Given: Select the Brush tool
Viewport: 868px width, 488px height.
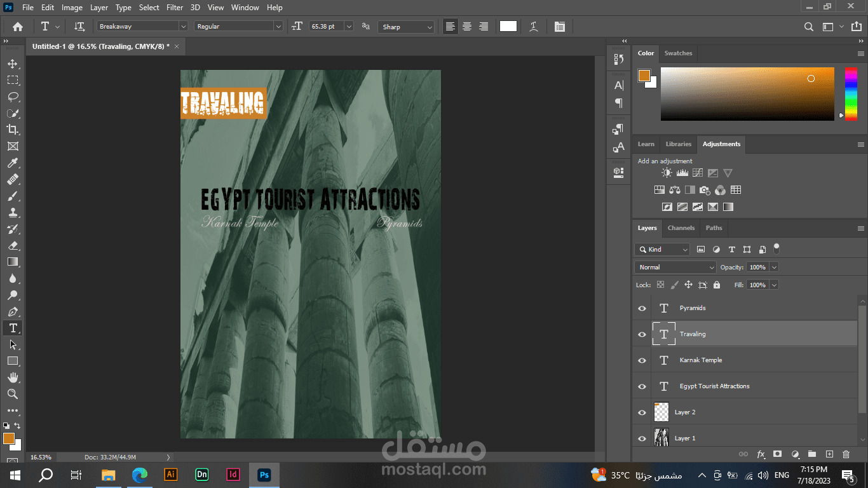Looking at the screenshot, I should pos(13,196).
